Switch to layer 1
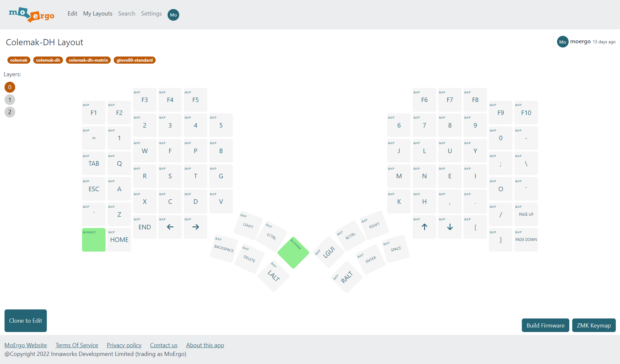620x364 pixels. (10, 99)
